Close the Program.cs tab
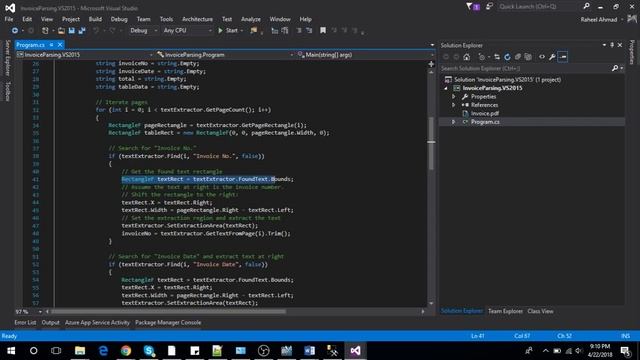 [60, 44]
